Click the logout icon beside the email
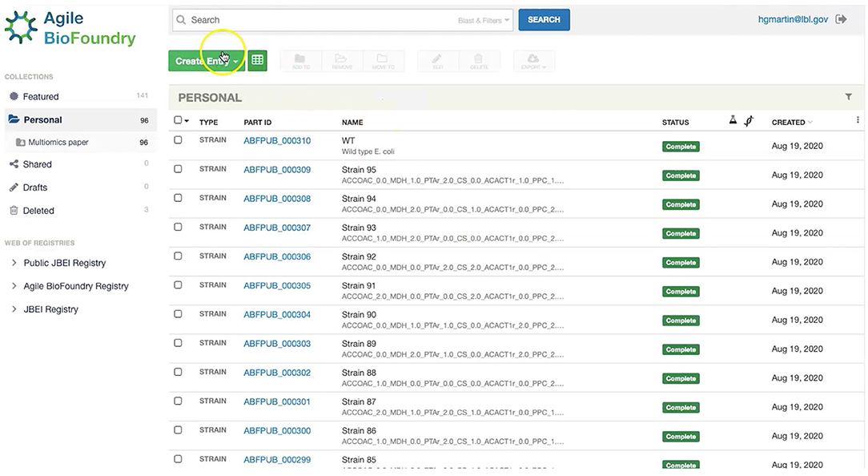Viewport: 868px width, 476px height. tap(841, 19)
